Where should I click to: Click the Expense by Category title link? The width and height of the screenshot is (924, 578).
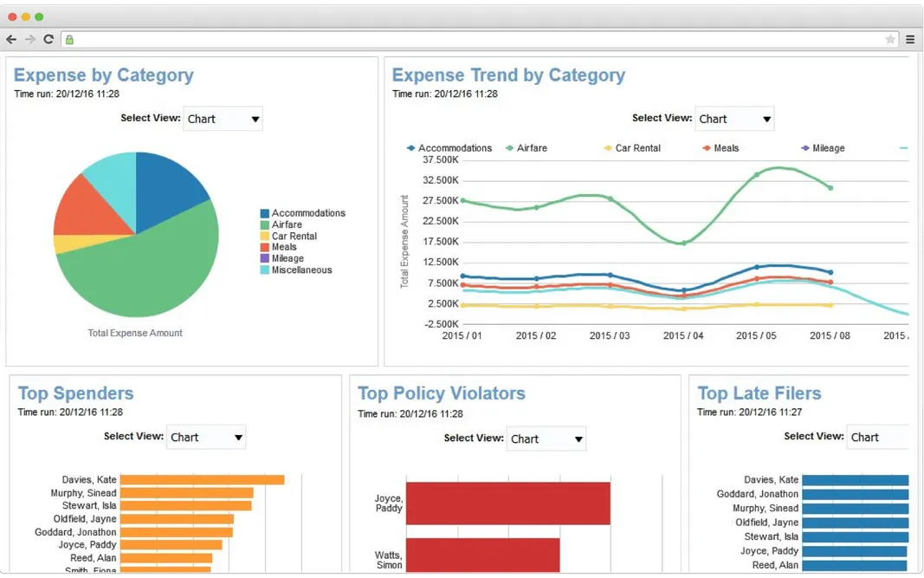coord(103,75)
